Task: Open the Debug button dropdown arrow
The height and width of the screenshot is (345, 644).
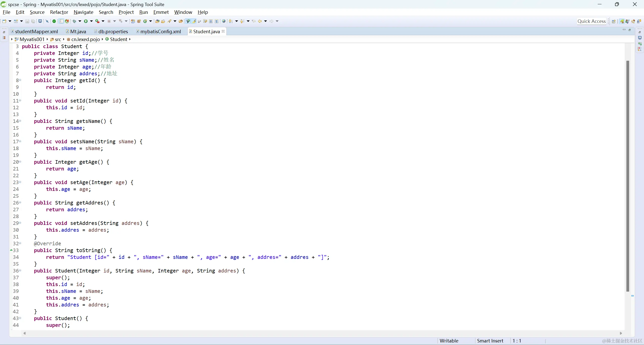Action: (80, 21)
